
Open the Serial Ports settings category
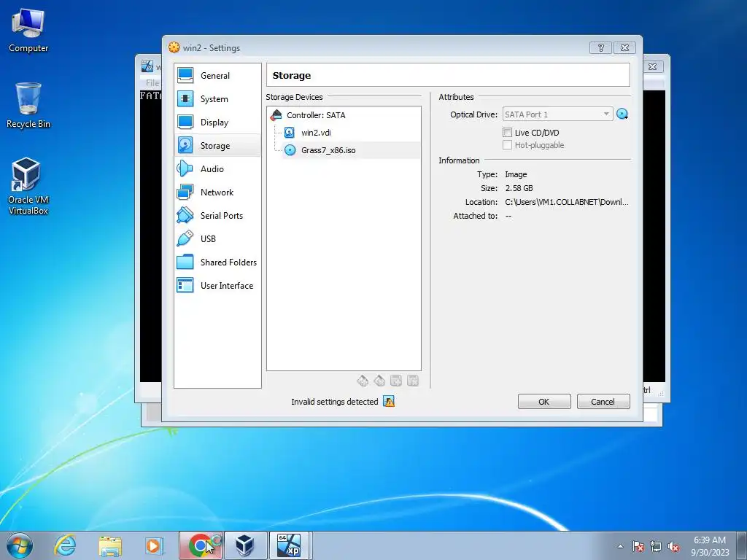pos(217,216)
